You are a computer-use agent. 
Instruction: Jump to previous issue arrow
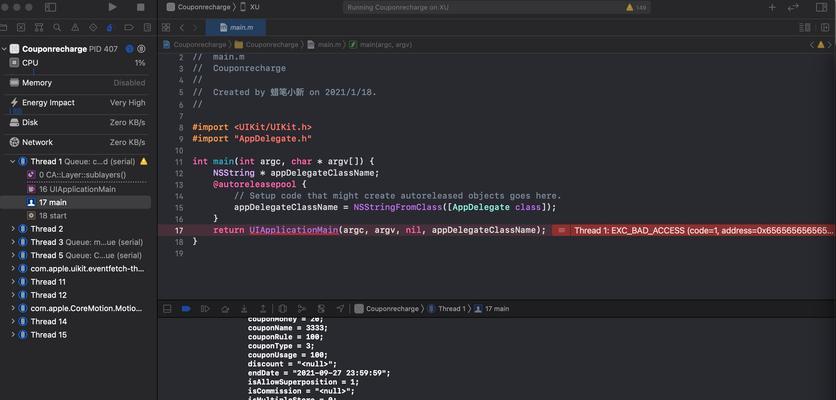[x=812, y=45]
